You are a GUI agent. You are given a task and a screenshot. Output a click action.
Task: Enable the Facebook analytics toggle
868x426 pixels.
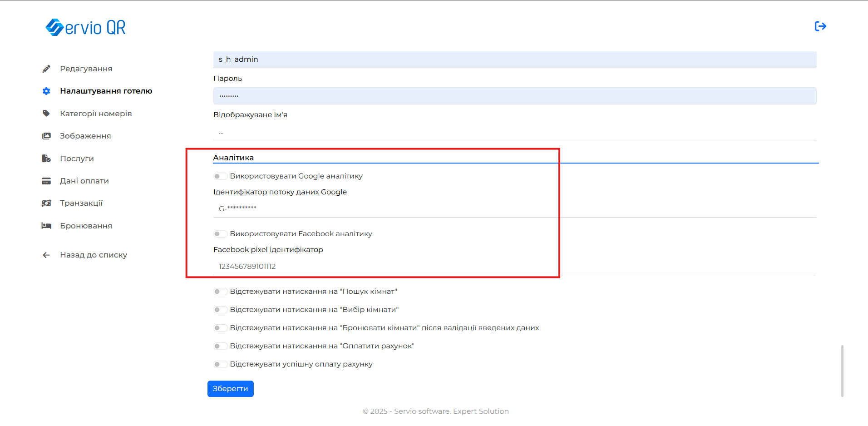coord(220,234)
